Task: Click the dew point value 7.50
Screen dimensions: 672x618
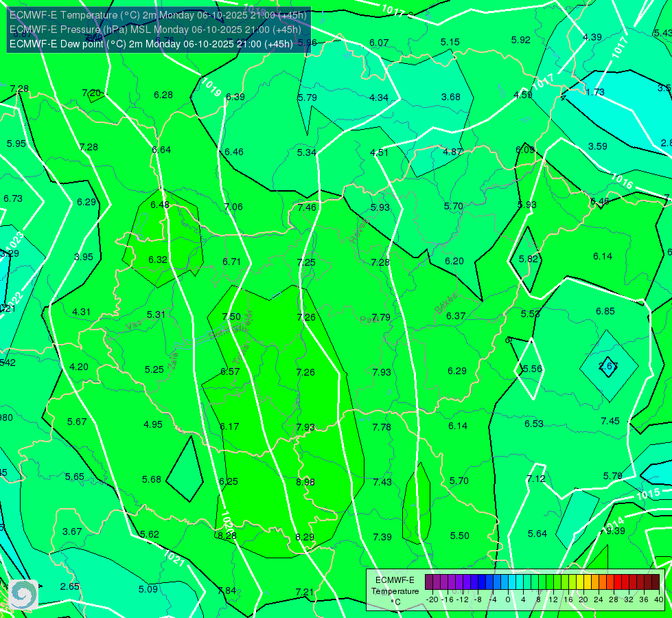Action: click(231, 317)
